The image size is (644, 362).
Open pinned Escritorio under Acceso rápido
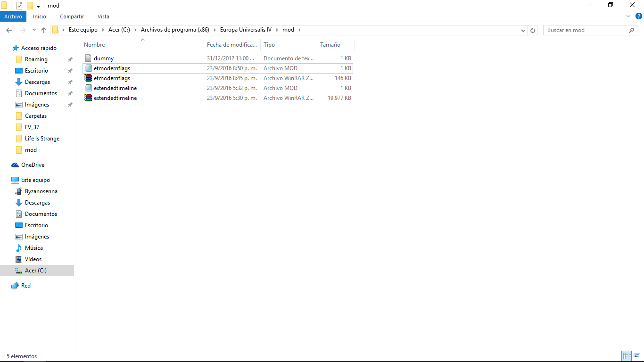36,71
